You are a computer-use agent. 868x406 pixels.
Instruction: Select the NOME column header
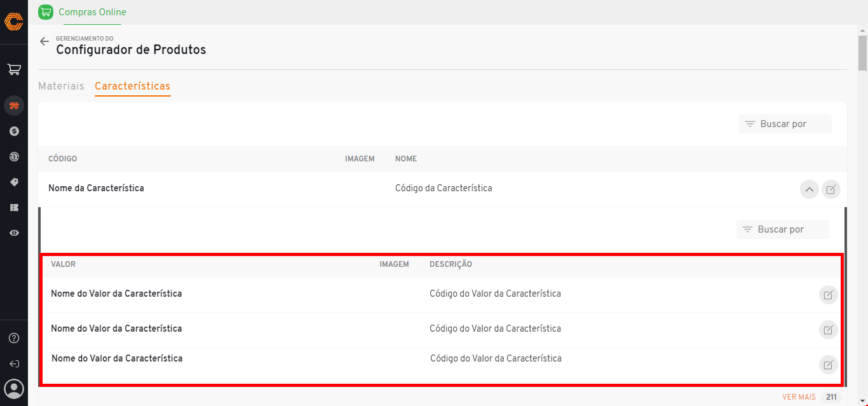tap(406, 159)
